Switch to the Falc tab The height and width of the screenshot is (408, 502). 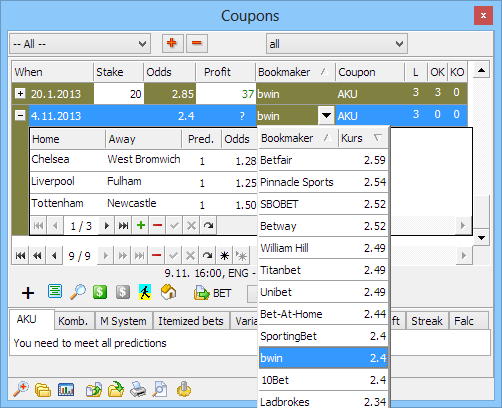pos(468,321)
